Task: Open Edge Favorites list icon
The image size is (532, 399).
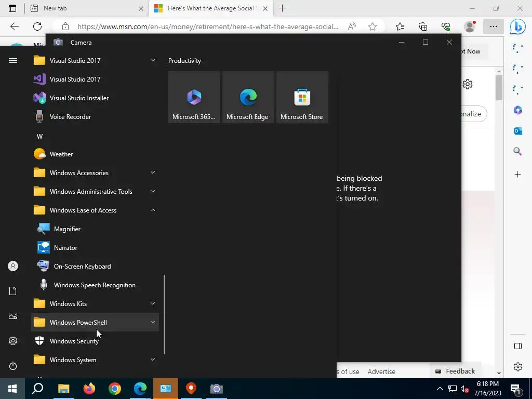Action: point(400,26)
